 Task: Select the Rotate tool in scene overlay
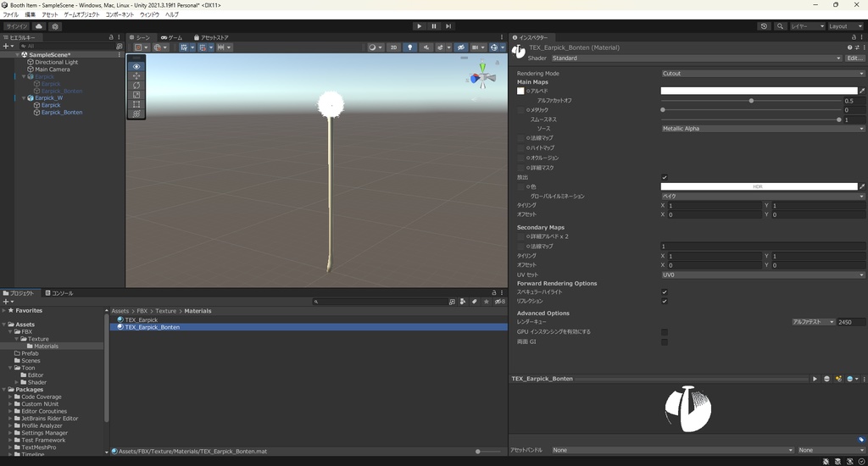[136, 86]
